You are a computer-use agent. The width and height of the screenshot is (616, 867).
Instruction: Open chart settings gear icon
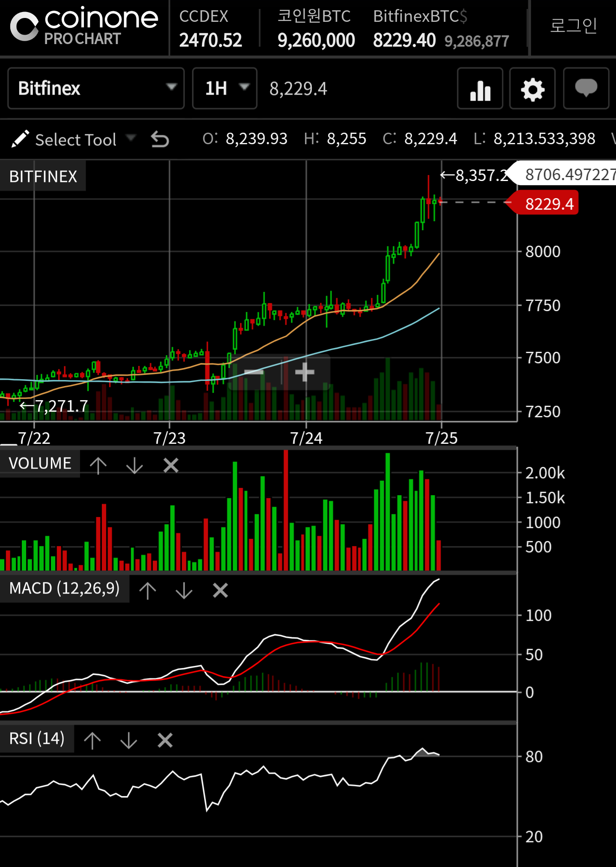[x=533, y=89]
